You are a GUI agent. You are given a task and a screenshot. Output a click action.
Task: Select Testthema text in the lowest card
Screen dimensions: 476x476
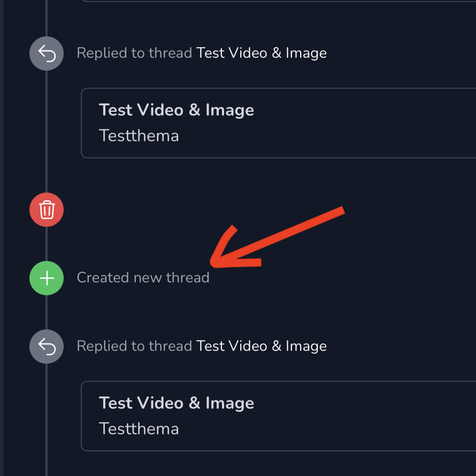coord(139,428)
